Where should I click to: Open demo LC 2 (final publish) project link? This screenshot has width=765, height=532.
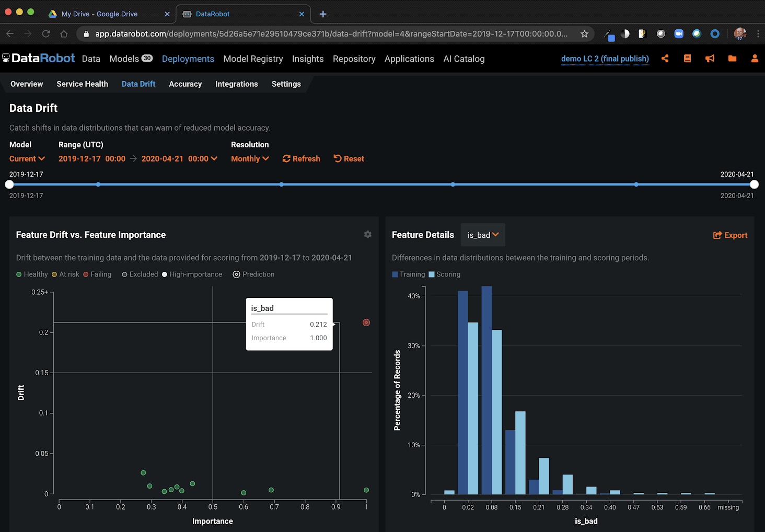tap(605, 59)
